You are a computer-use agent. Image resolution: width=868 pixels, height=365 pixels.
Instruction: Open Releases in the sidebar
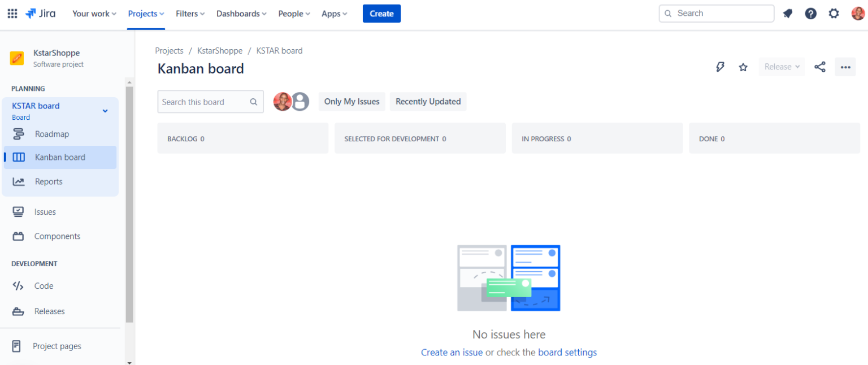click(50, 311)
